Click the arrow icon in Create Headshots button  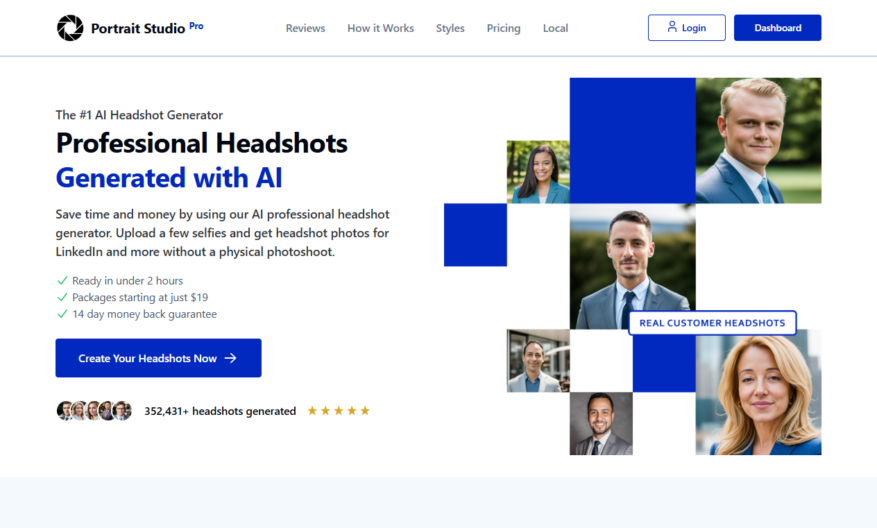[230, 358]
